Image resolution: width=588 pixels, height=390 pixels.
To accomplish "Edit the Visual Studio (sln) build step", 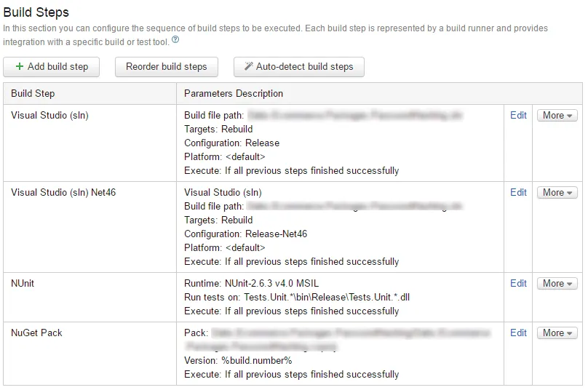I will pyautogui.click(x=518, y=115).
